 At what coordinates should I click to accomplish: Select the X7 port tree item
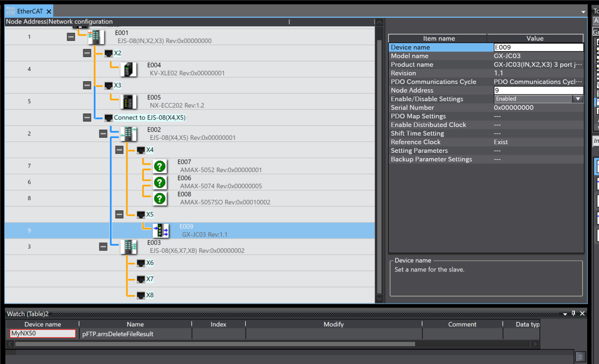click(x=149, y=279)
